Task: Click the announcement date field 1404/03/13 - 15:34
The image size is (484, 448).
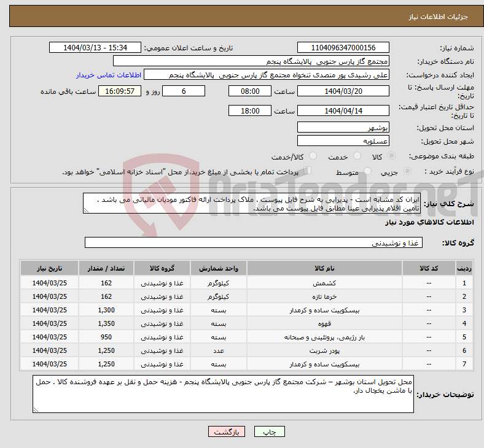Action: coord(95,47)
